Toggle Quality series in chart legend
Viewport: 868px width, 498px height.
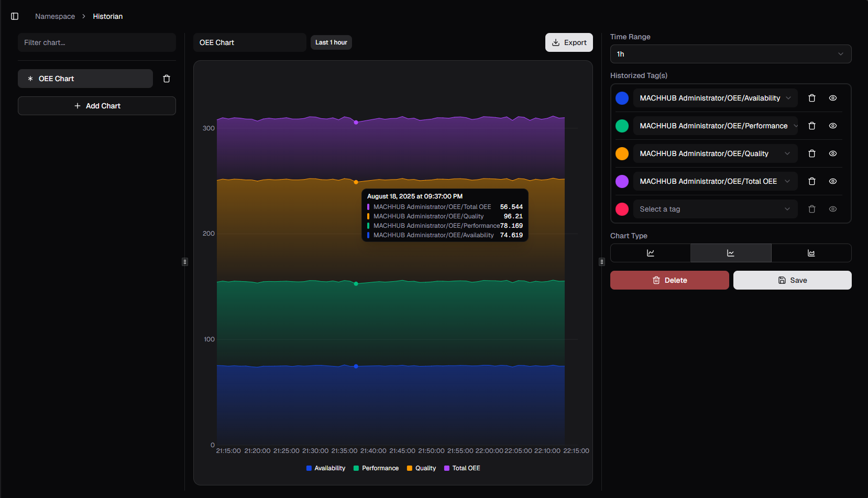coord(422,468)
